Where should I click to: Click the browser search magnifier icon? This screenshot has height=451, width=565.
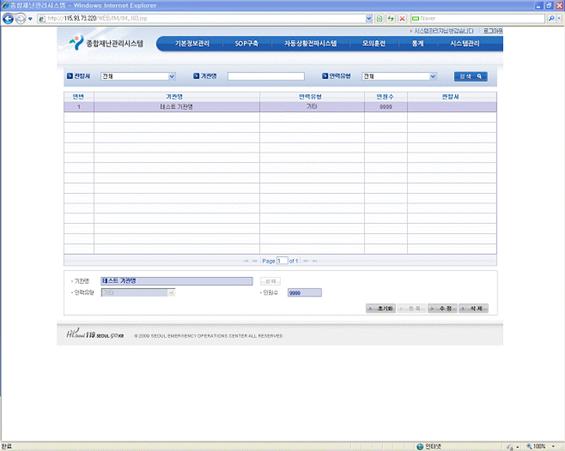coord(551,18)
